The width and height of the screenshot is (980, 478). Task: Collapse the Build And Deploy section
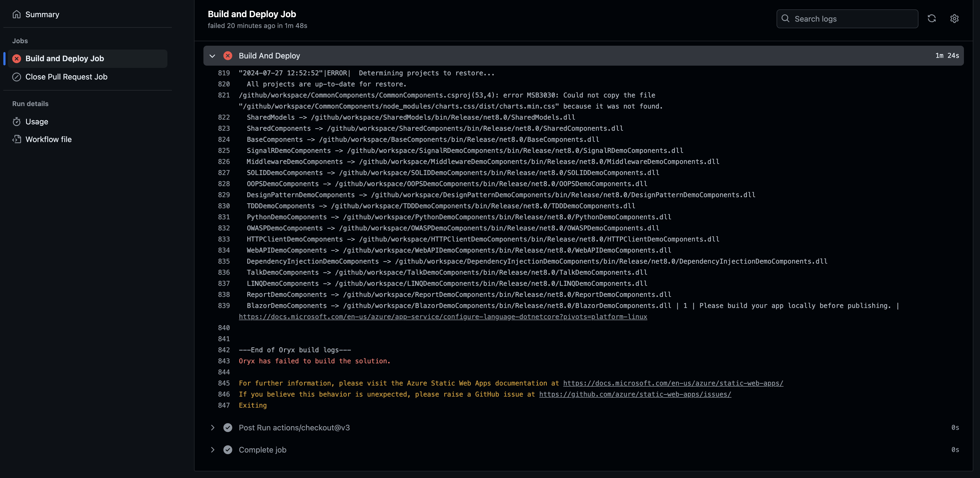[x=211, y=56]
